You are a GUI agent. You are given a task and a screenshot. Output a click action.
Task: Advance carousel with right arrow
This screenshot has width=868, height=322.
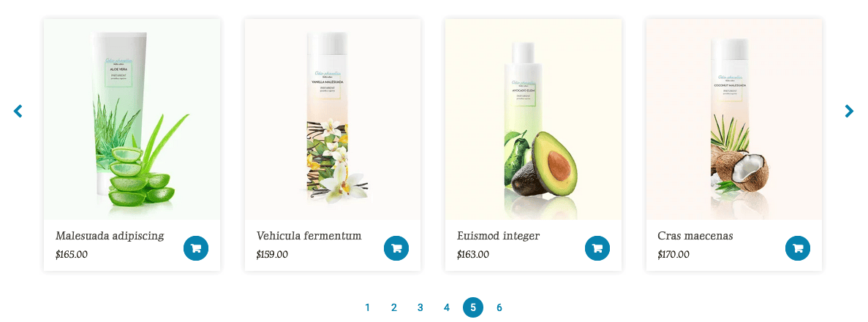[849, 111]
